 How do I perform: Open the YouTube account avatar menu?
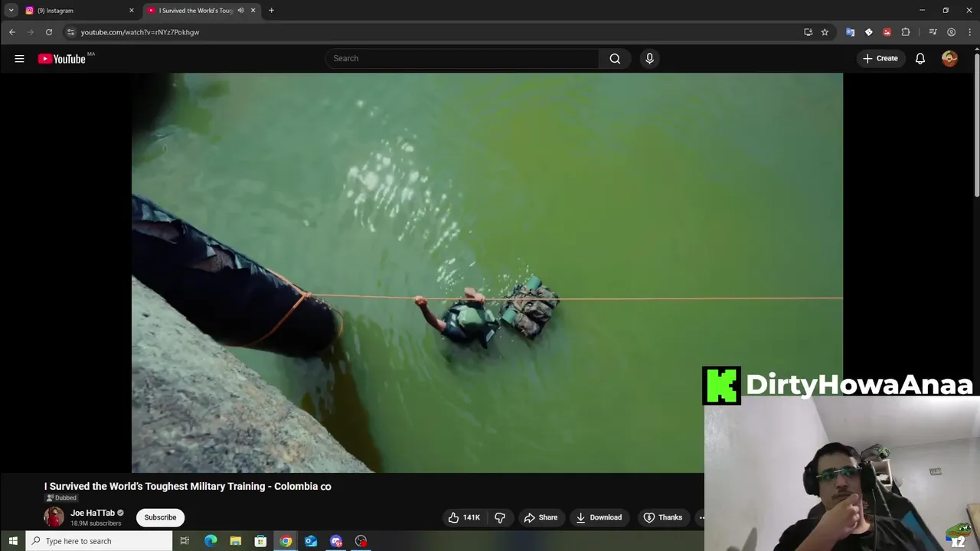949,58
